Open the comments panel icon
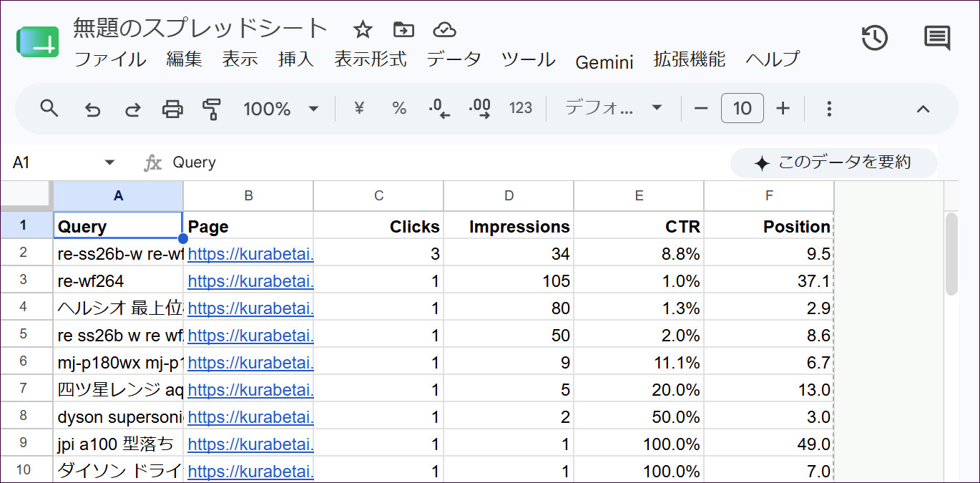Screen dimensions: 980x483 [937, 37]
